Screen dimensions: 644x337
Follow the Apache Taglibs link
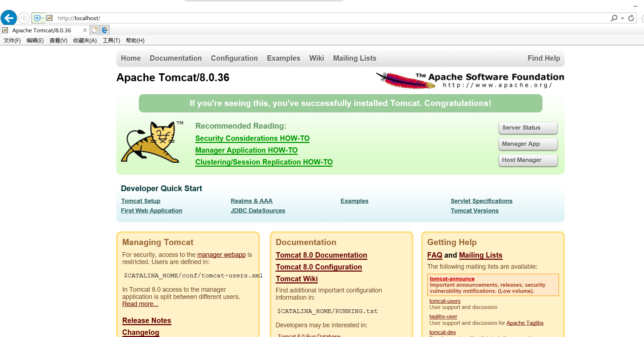click(x=525, y=323)
